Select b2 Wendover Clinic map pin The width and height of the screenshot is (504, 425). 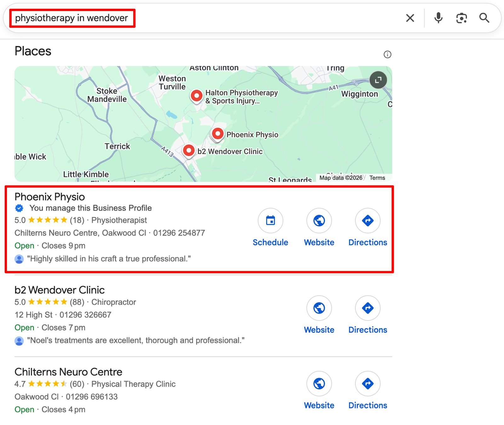click(x=189, y=151)
